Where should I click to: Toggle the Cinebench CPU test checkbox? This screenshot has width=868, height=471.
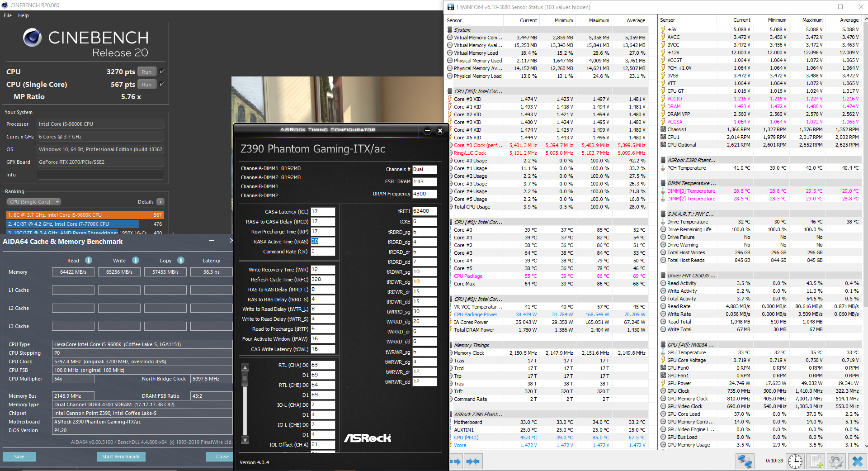[162, 71]
